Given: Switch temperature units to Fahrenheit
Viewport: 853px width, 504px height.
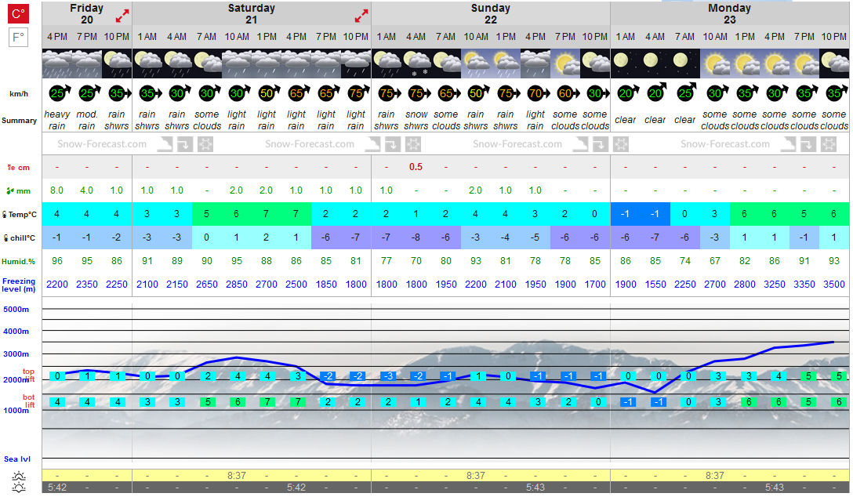Looking at the screenshot, I should click(x=18, y=38).
